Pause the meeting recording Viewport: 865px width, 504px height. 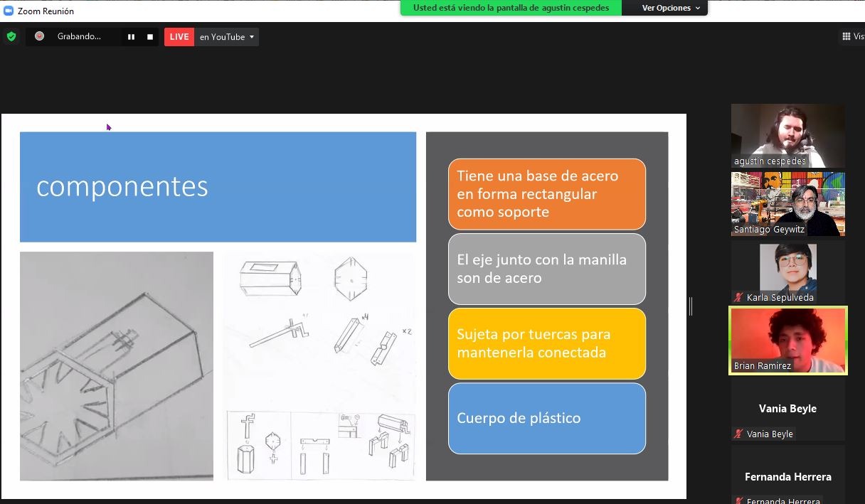pyautogui.click(x=131, y=37)
